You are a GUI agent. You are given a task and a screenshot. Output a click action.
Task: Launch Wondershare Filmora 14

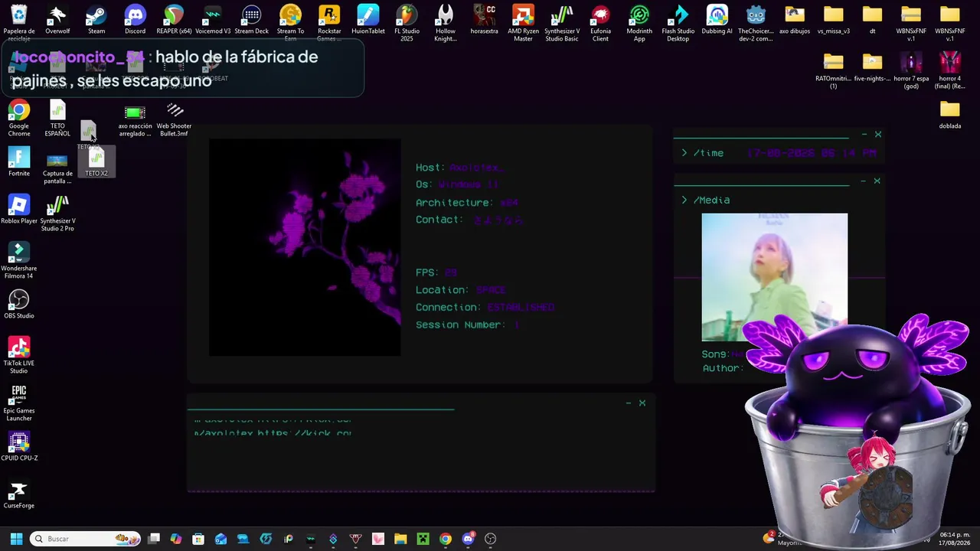click(x=19, y=260)
